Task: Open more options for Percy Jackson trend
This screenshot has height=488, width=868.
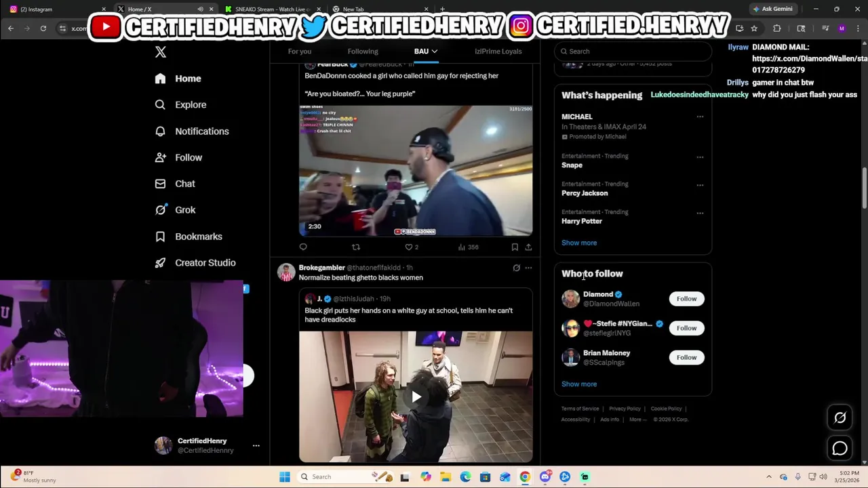Action: click(700, 185)
